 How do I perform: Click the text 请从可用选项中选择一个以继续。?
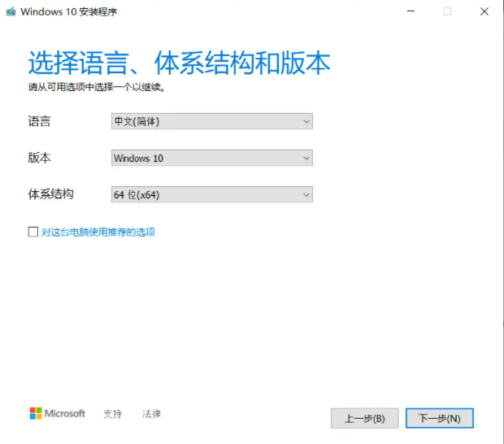pos(97,87)
